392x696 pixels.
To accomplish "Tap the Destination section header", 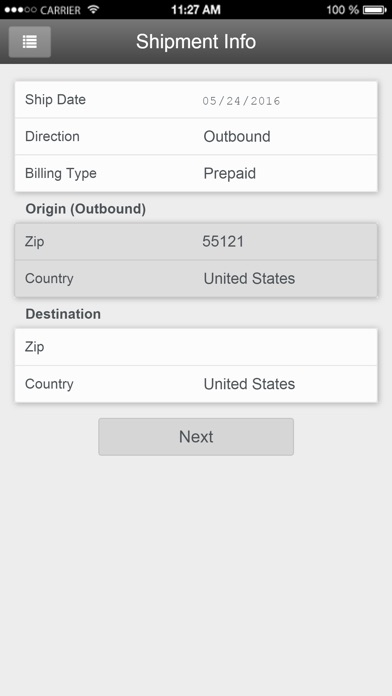I will point(63,314).
